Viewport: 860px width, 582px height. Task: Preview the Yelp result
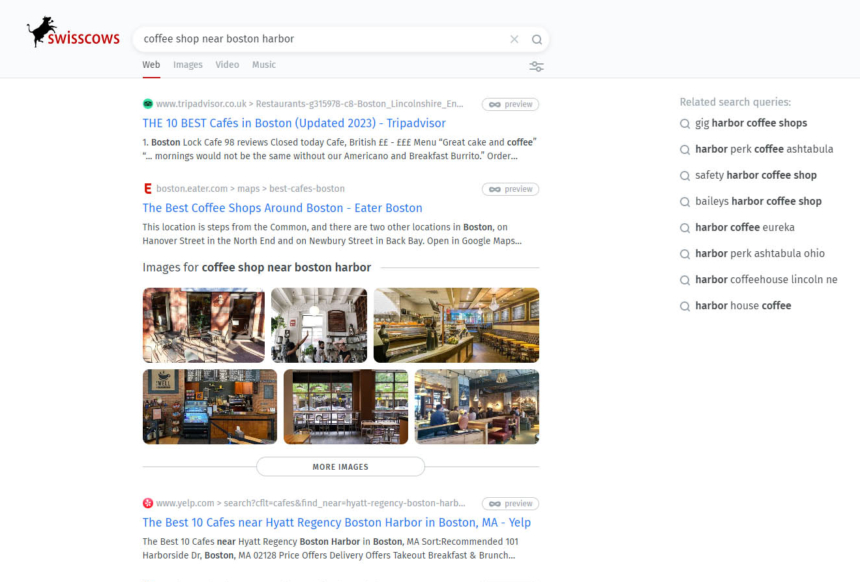pos(510,504)
